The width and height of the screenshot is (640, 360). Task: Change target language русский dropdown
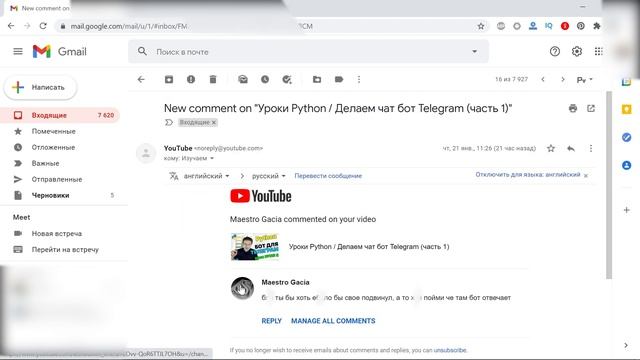point(269,176)
